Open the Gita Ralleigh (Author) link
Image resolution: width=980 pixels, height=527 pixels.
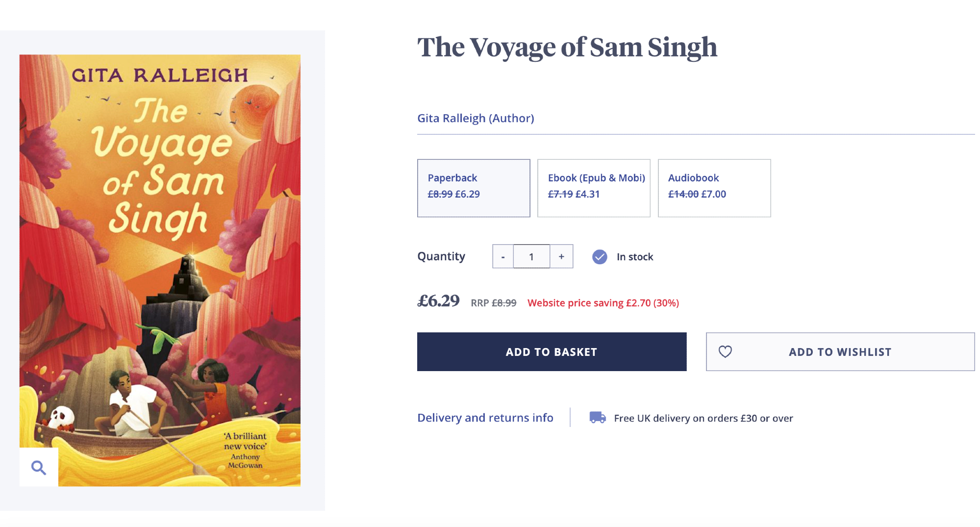(476, 118)
